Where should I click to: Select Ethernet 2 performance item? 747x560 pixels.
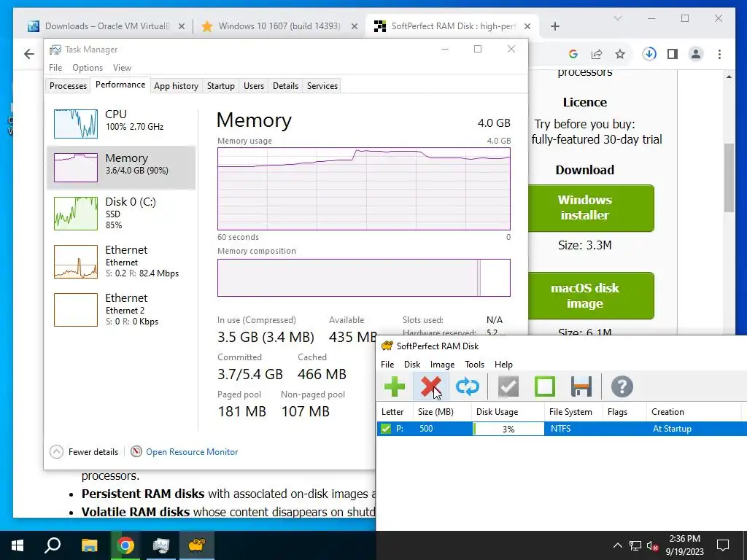pos(121,309)
